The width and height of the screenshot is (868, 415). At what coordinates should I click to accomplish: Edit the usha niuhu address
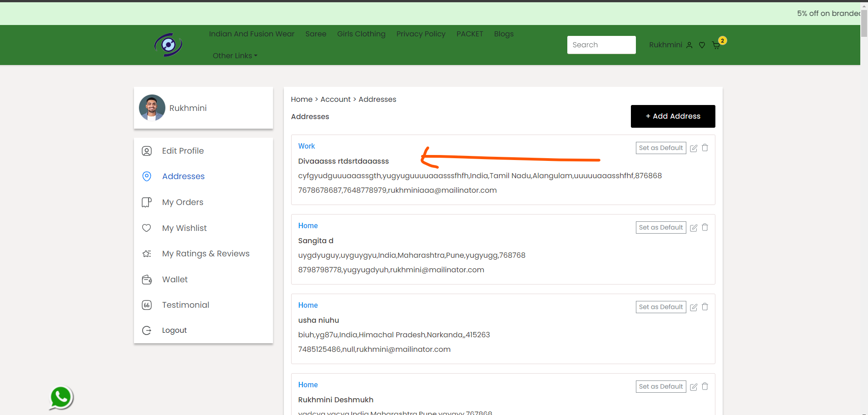(694, 307)
